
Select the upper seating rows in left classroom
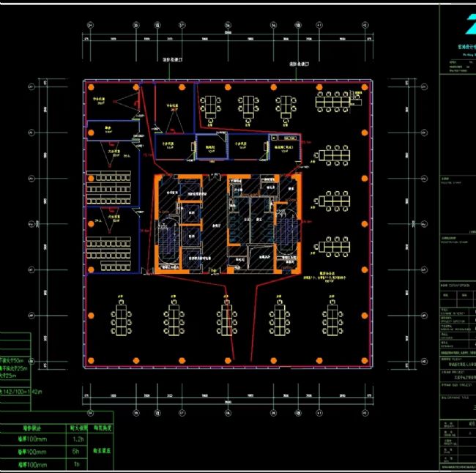click(x=108, y=188)
